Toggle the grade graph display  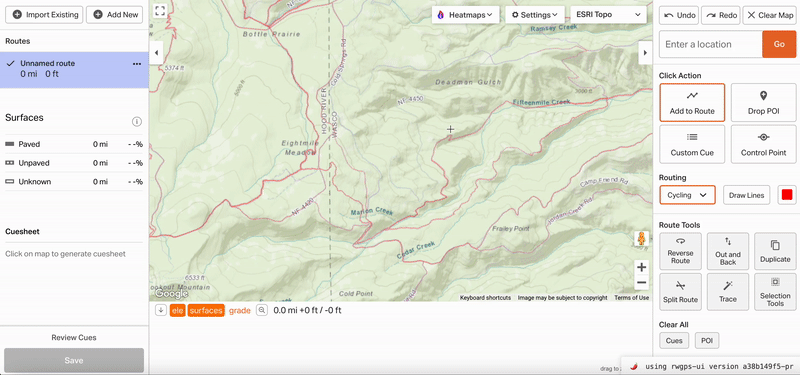point(240,310)
